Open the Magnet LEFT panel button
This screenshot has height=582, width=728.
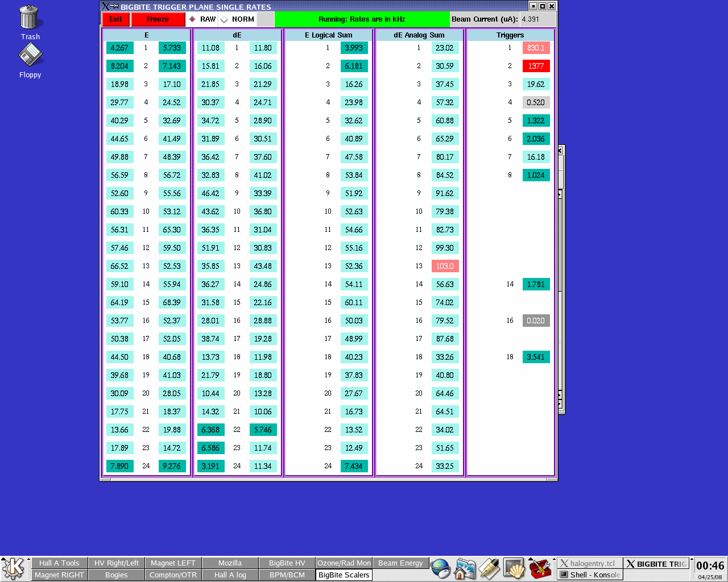(x=173, y=563)
